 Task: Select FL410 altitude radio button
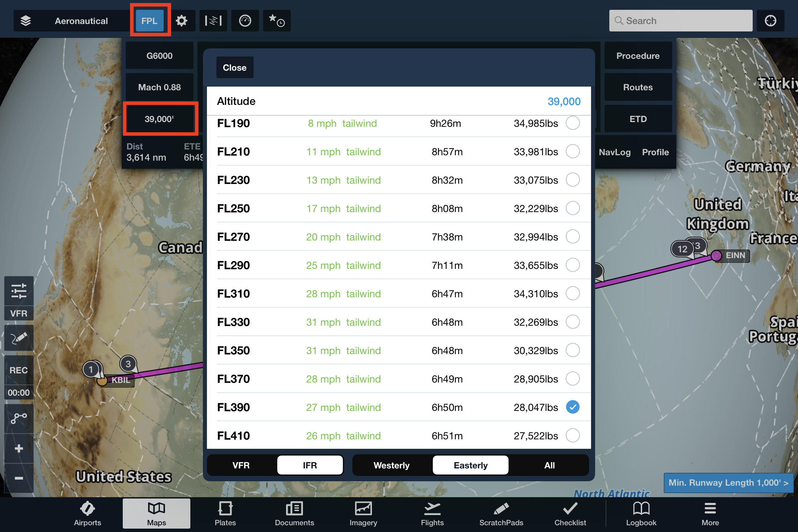tap(572, 436)
